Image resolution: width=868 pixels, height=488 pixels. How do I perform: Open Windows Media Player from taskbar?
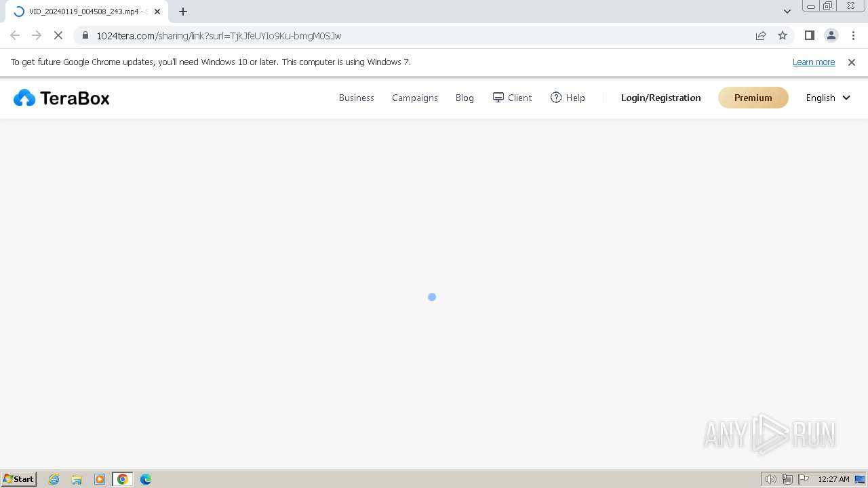(x=100, y=479)
